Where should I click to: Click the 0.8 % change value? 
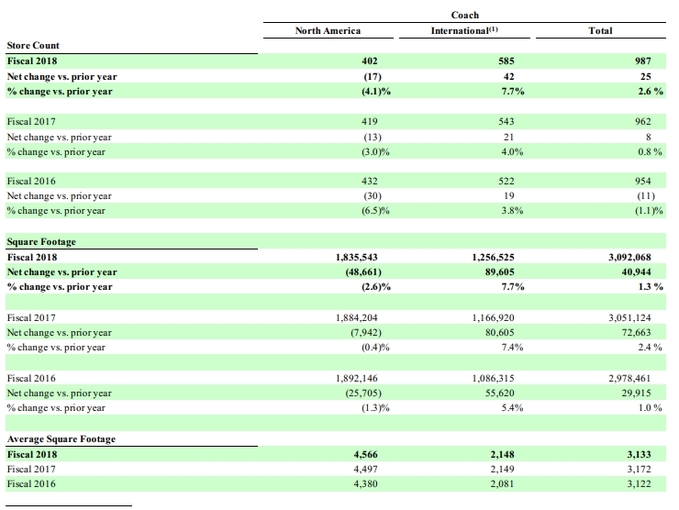650,152
